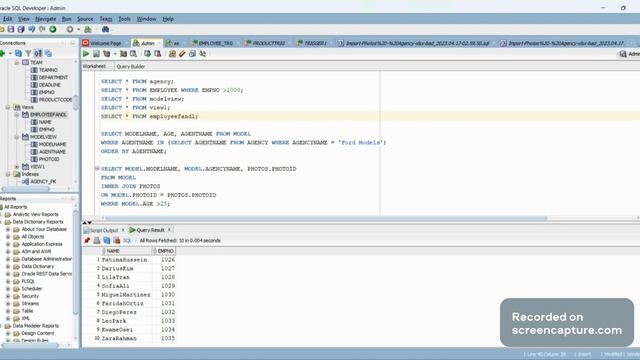Select the Scheduler reports folder
The height and width of the screenshot is (360, 640).
point(32,289)
